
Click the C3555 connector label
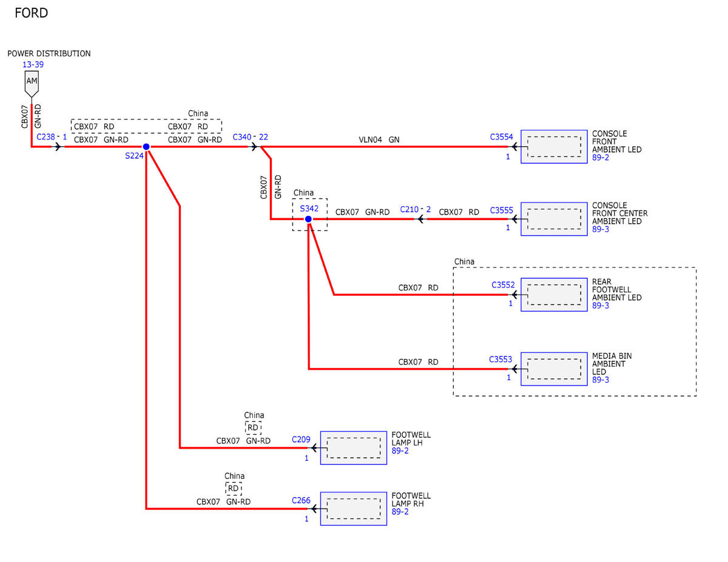pyautogui.click(x=502, y=210)
